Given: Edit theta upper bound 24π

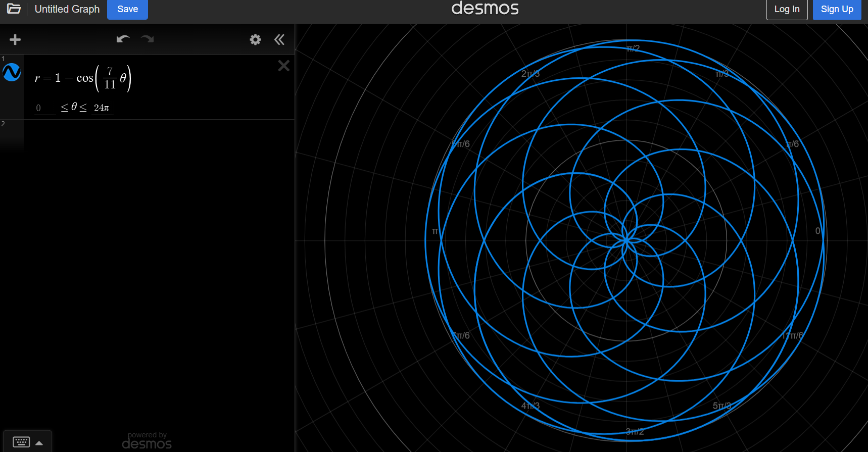Looking at the screenshot, I should tap(102, 108).
